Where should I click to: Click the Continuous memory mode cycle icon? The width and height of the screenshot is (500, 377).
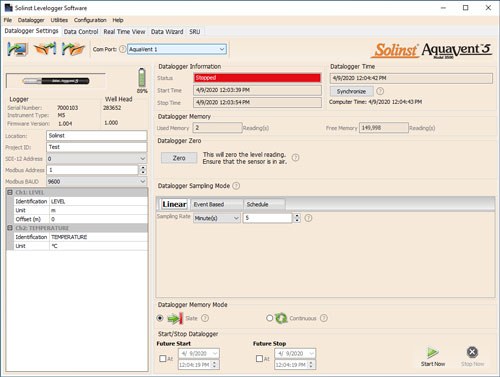click(x=281, y=318)
